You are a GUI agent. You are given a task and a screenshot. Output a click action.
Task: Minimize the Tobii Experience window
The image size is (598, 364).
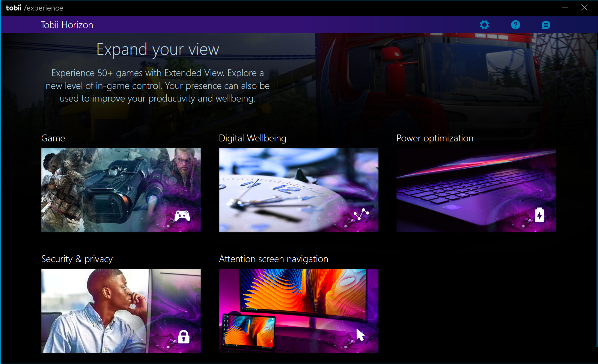click(x=565, y=7)
